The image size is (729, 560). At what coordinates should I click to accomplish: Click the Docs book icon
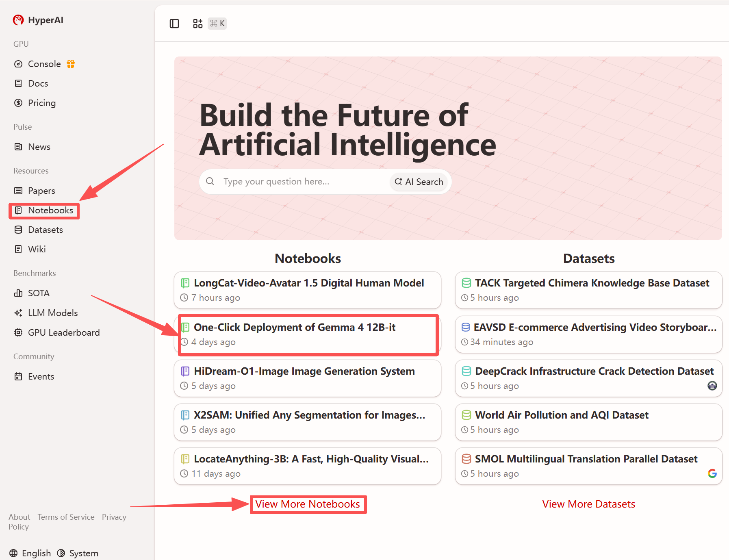tap(18, 83)
